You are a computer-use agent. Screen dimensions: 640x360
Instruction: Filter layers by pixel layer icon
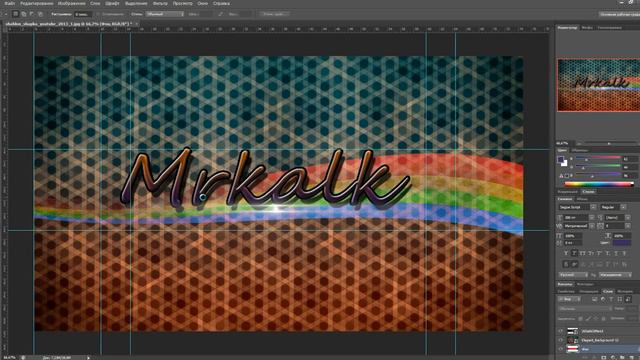click(595, 299)
